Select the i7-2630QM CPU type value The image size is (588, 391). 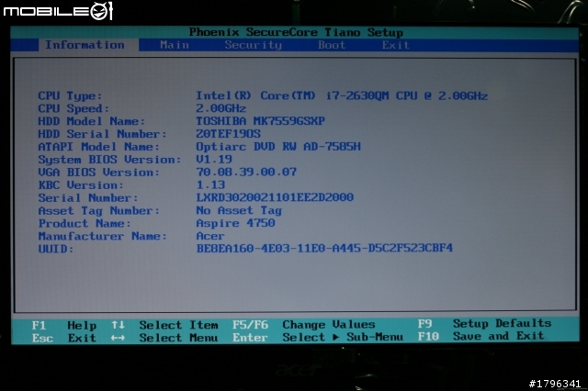tap(342, 95)
